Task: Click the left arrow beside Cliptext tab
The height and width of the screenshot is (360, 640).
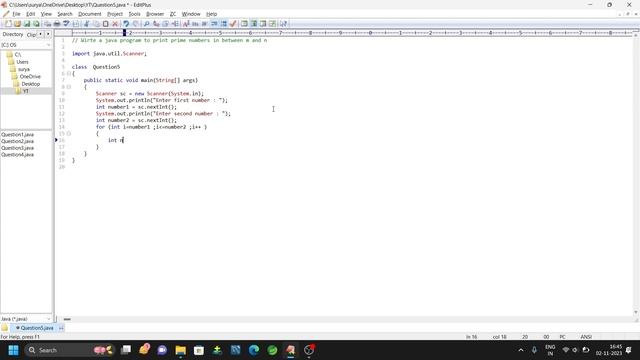Action: [x=40, y=34]
